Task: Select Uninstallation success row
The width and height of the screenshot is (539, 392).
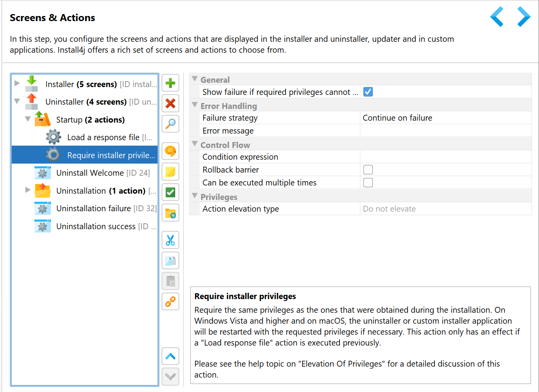Action: tap(85, 226)
